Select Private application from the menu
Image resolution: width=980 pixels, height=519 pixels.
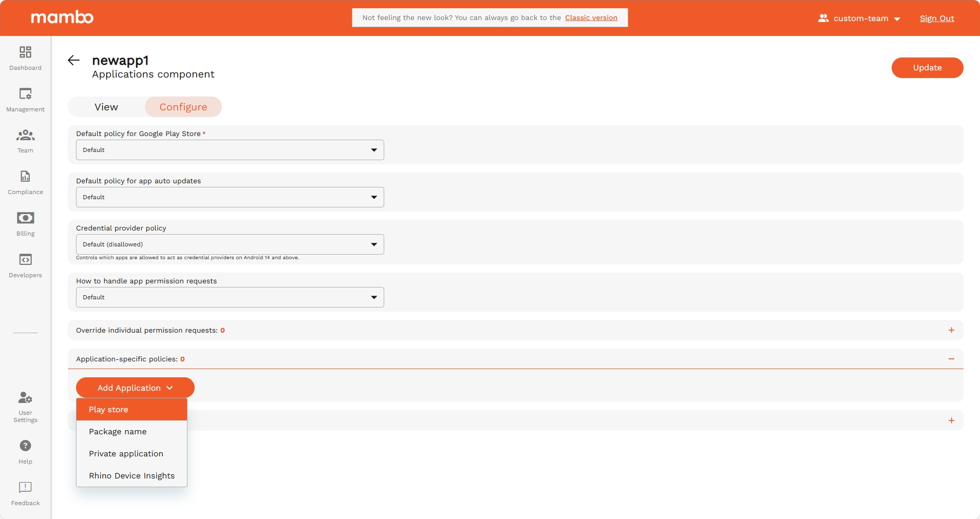point(126,454)
